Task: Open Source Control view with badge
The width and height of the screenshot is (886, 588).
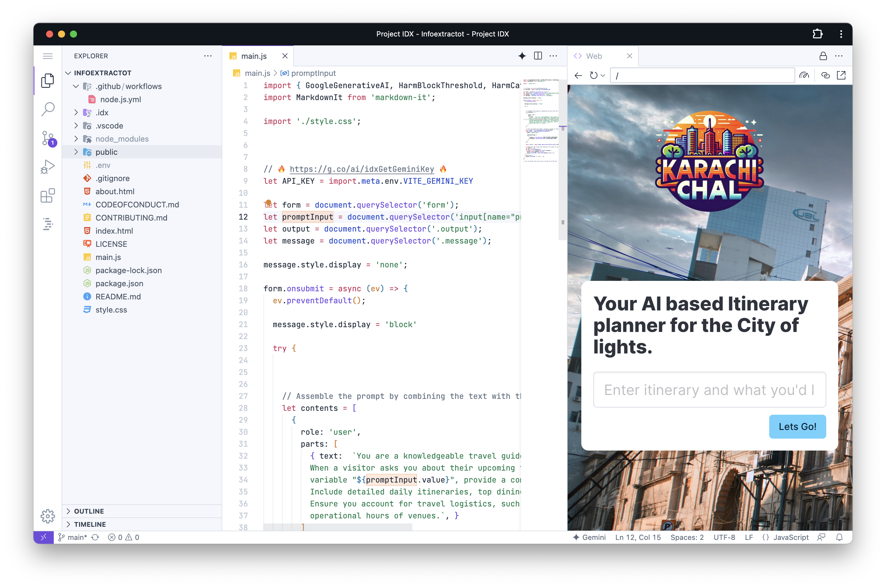Action: (48, 138)
